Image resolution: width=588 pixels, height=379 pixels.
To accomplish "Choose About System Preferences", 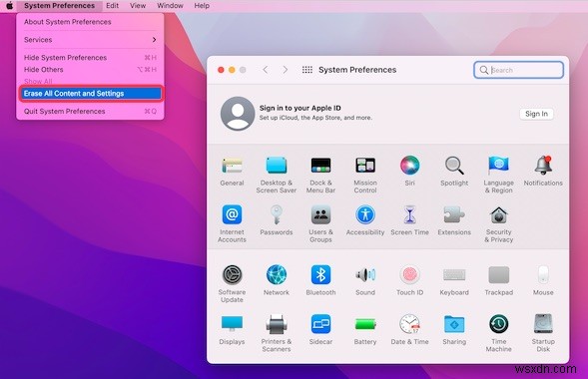I will [90, 22].
